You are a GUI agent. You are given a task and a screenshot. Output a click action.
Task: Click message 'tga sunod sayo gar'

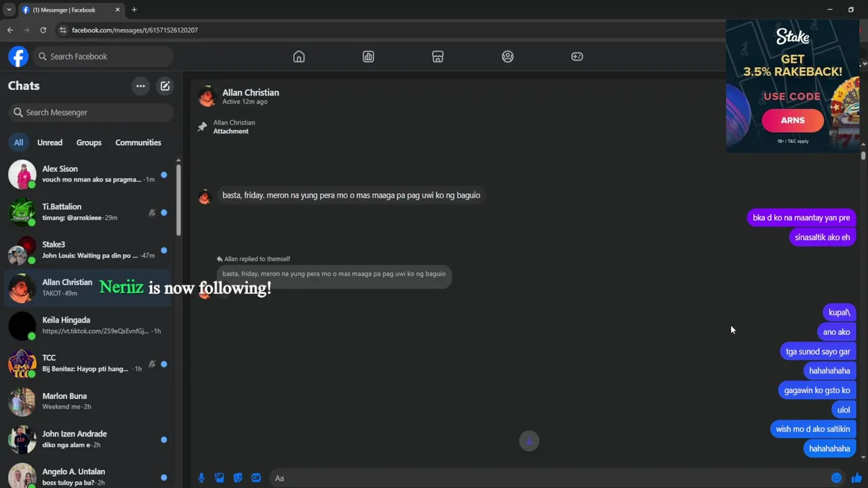[818, 352]
